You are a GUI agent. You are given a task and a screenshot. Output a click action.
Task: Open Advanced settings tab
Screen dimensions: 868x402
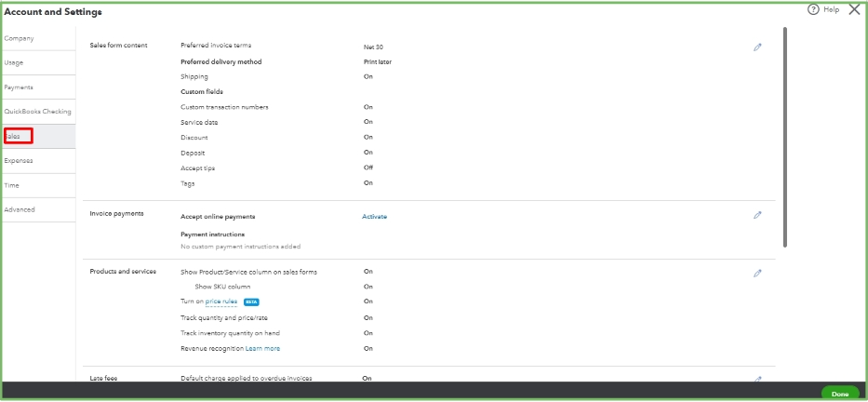point(20,209)
